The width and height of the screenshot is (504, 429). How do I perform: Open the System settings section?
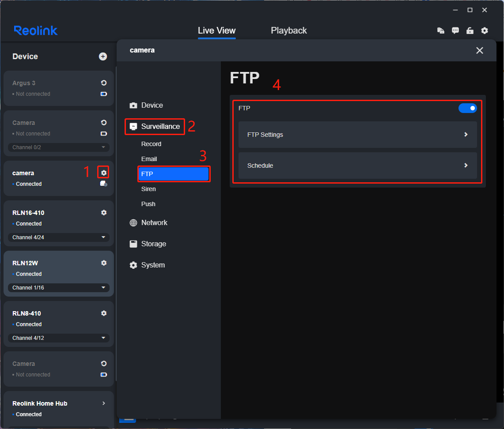click(x=147, y=265)
